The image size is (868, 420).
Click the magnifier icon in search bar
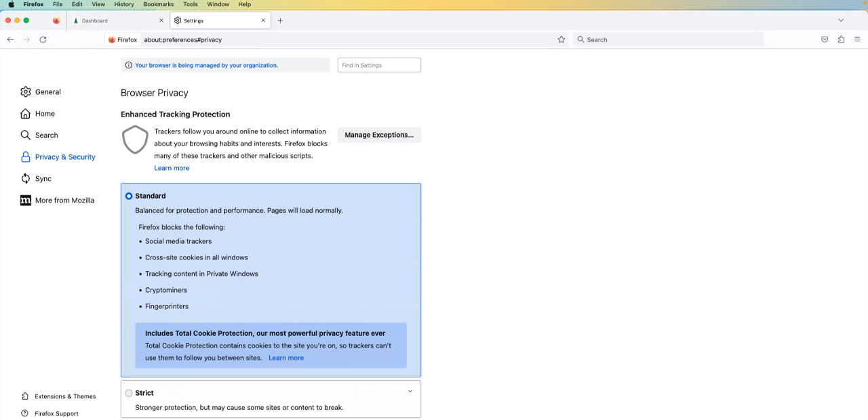click(x=580, y=39)
